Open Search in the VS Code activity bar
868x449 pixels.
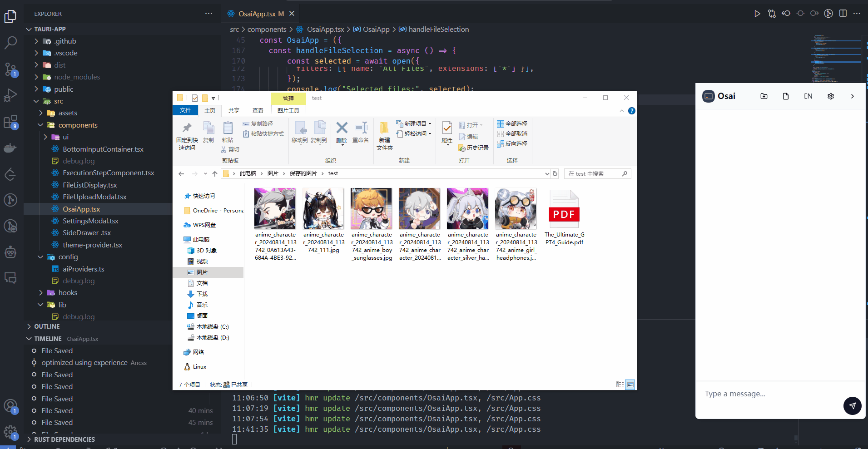click(10, 42)
